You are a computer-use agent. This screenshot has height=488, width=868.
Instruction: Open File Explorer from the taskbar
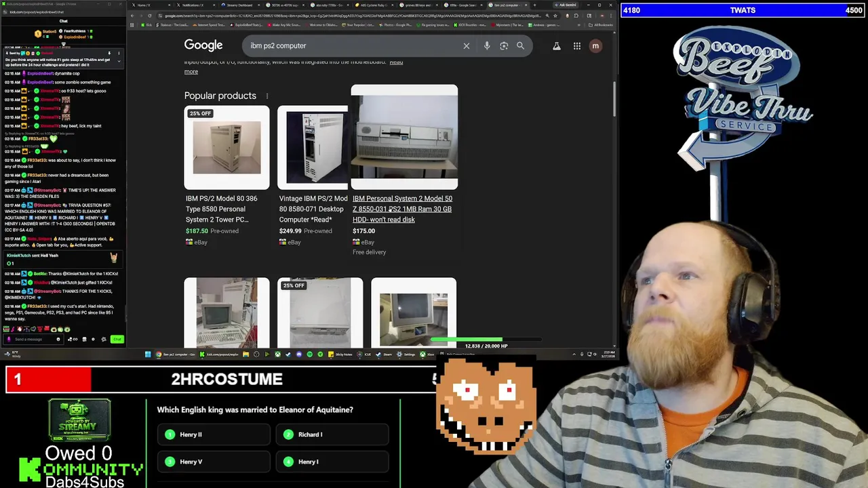click(x=246, y=354)
